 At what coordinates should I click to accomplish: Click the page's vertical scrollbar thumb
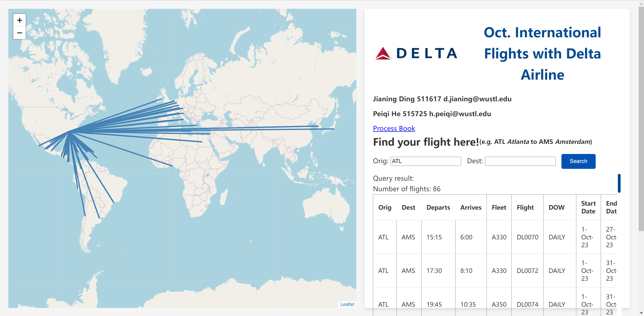[x=641, y=118]
